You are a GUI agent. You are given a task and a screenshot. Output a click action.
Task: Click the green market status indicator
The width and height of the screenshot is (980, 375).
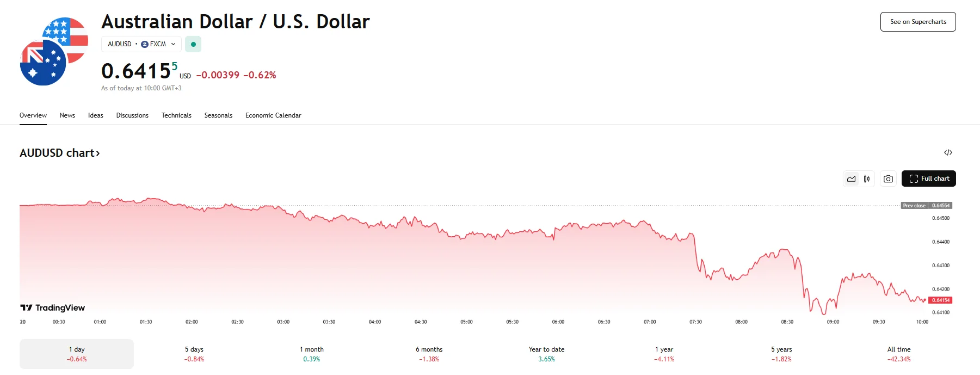click(193, 44)
